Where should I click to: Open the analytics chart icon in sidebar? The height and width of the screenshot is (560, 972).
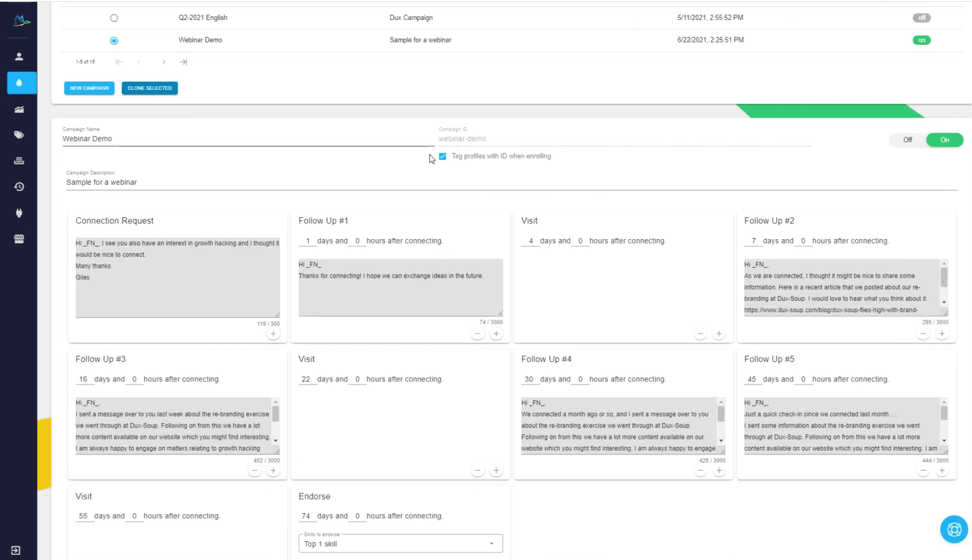pos(19,109)
